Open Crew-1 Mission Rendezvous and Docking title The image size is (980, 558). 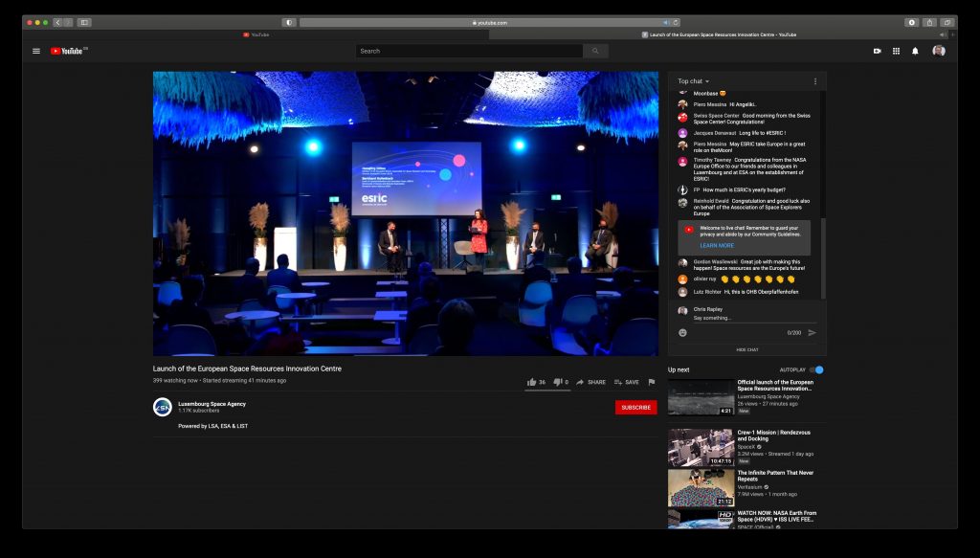(773, 435)
